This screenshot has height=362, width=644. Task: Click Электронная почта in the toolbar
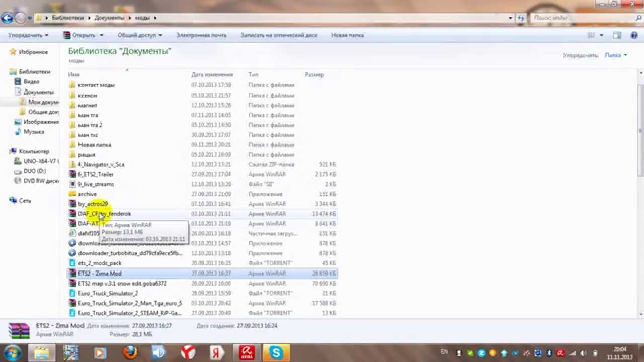[x=201, y=35]
